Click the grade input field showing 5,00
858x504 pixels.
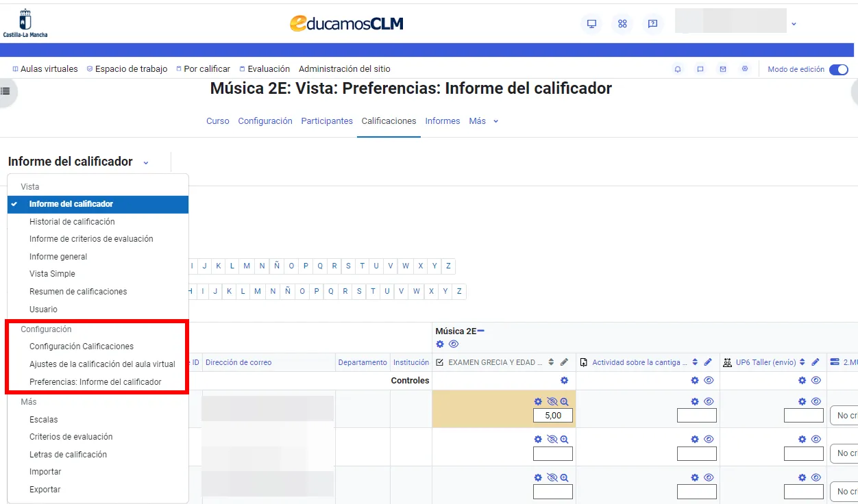[x=552, y=415]
